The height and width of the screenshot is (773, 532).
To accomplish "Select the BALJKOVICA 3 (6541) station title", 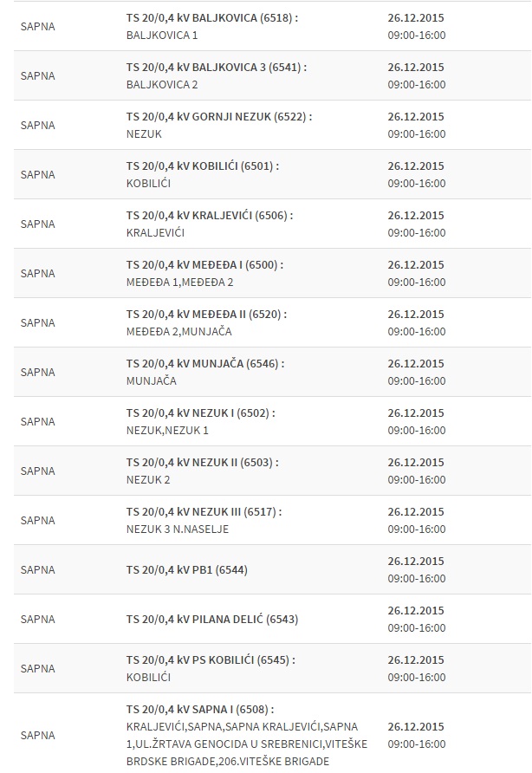I will coord(216,67).
